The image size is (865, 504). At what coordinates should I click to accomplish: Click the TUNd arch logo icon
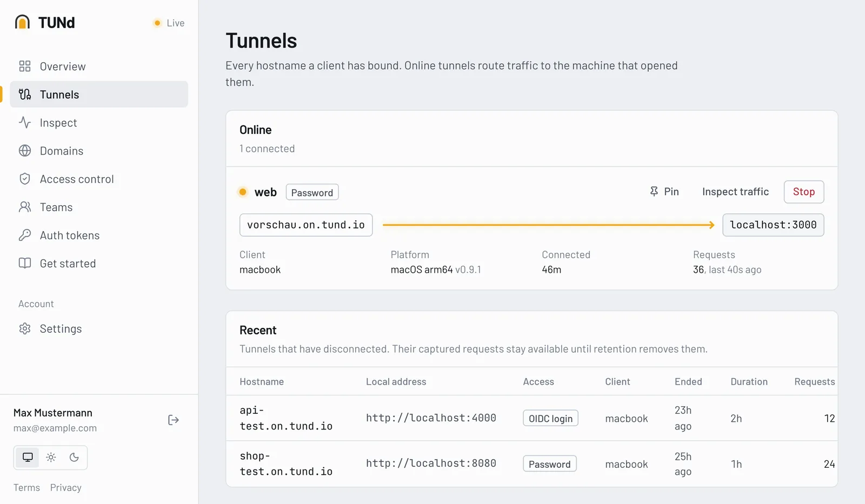[x=22, y=22]
